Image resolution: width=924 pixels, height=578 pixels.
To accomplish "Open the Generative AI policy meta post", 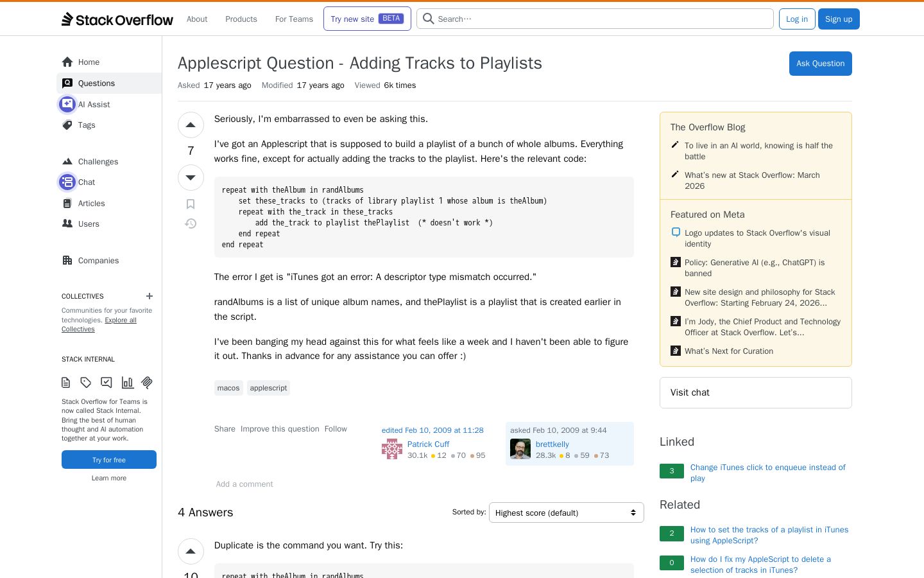I will point(755,268).
